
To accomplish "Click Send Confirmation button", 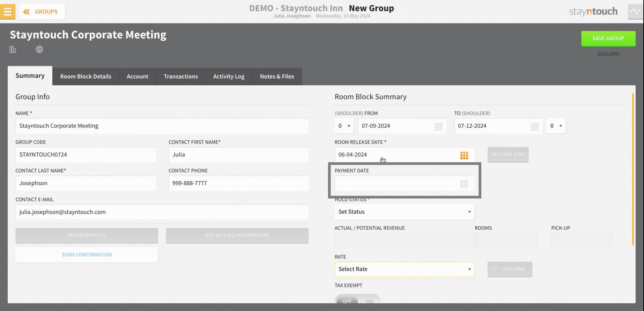I will [x=87, y=255].
